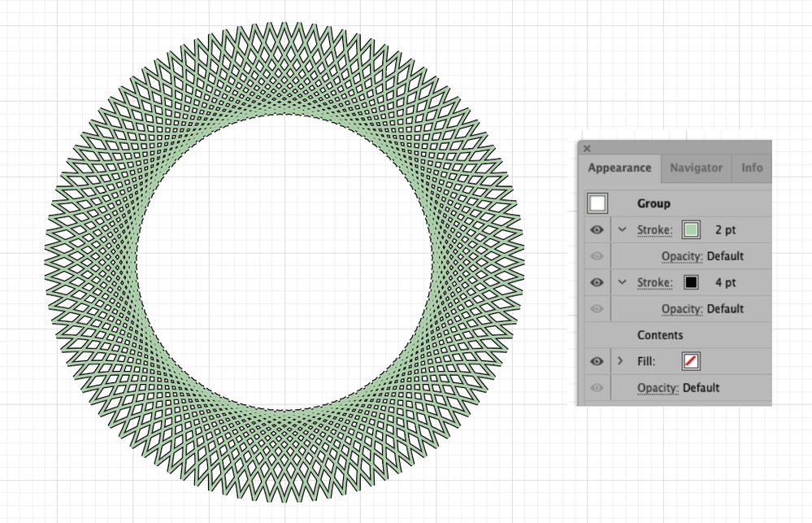
Task: Switch to the Navigator tab
Action: [696, 168]
